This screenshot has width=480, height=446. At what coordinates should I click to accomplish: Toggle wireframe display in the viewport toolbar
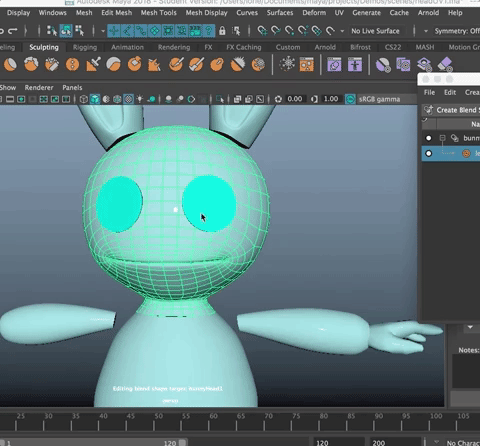tap(84, 99)
